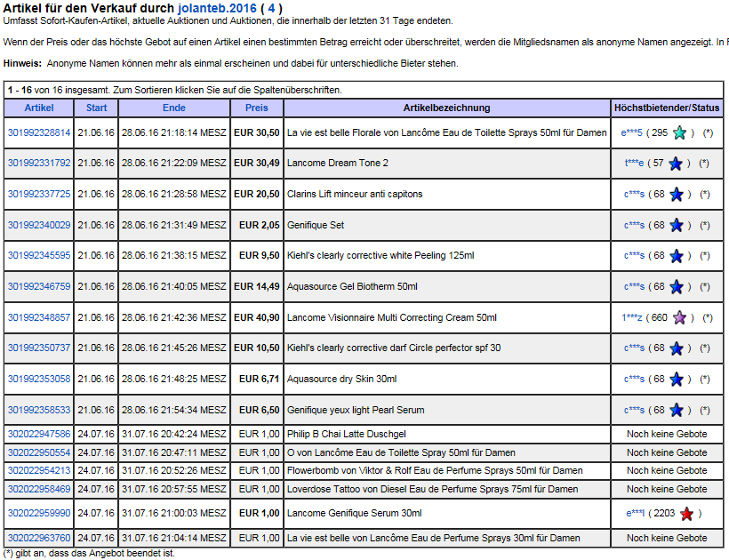Screen dimensions: 729x560
Task: Select price EUR 2,05
Action: (260, 226)
